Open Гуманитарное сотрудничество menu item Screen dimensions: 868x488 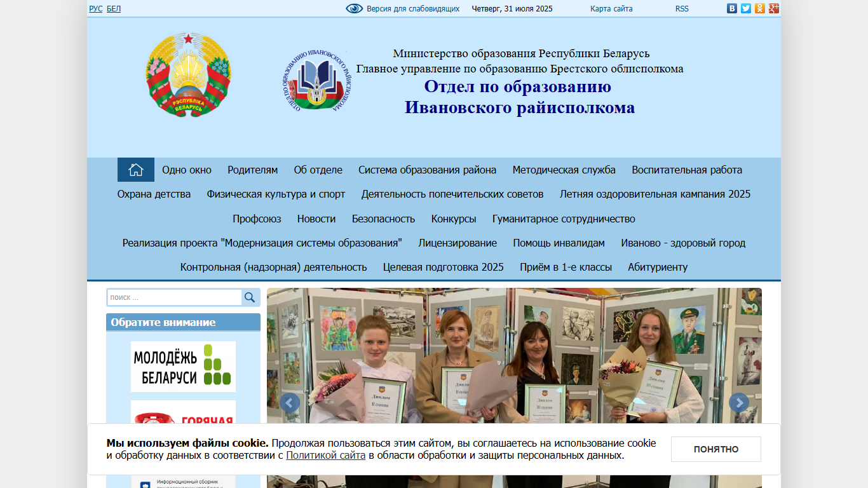tap(564, 219)
